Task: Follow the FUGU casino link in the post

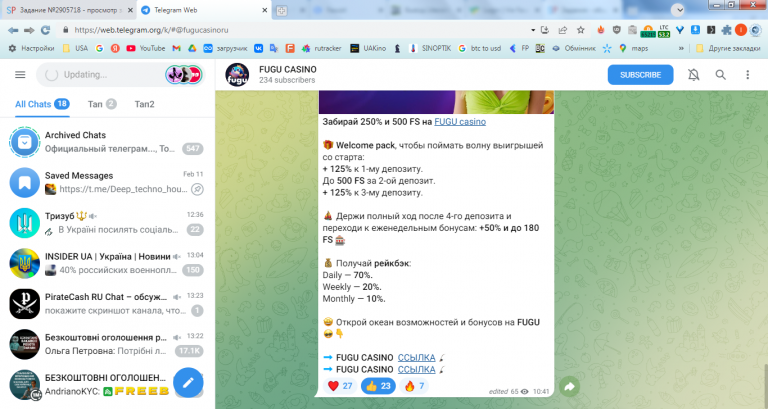Action: coord(460,122)
